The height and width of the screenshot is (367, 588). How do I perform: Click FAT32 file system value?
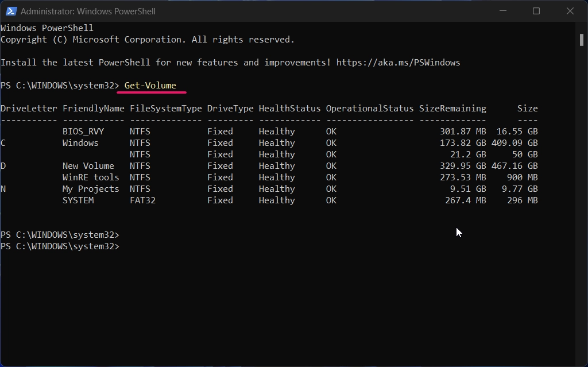(x=142, y=200)
